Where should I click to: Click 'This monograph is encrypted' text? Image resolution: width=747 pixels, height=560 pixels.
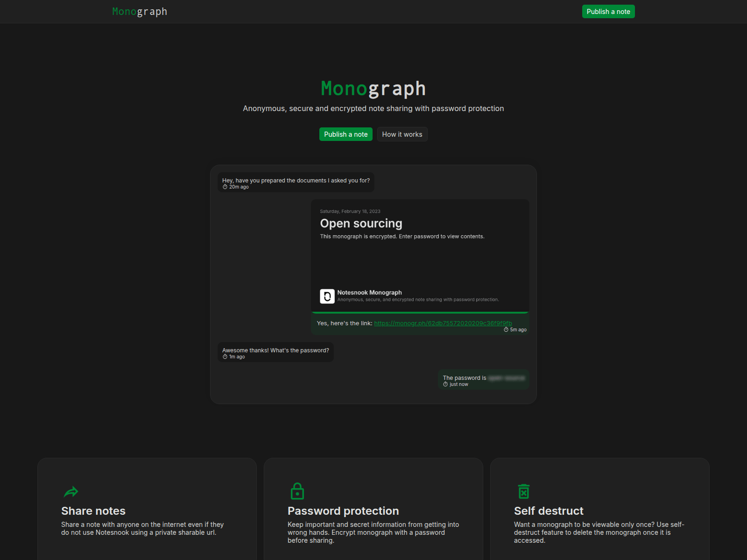(x=402, y=237)
